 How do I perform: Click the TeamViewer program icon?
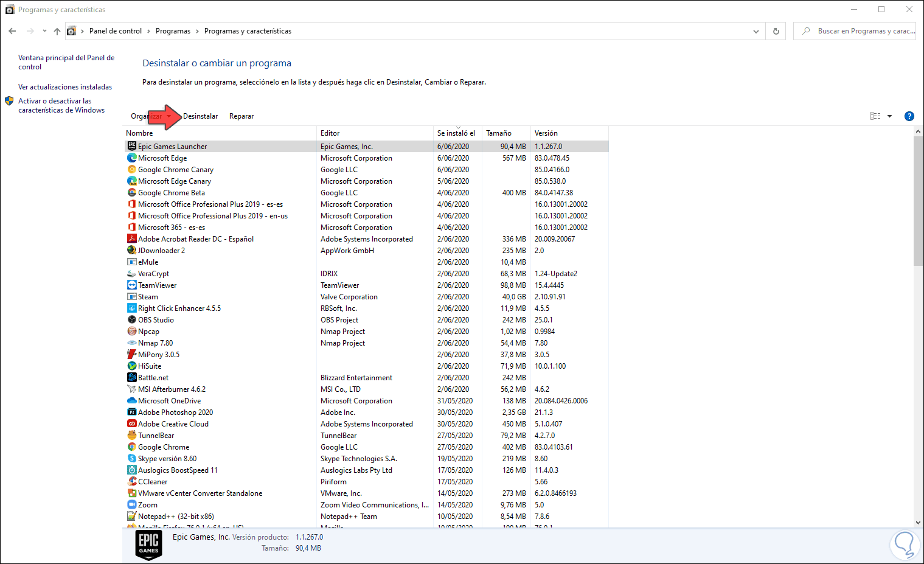pyautogui.click(x=131, y=285)
